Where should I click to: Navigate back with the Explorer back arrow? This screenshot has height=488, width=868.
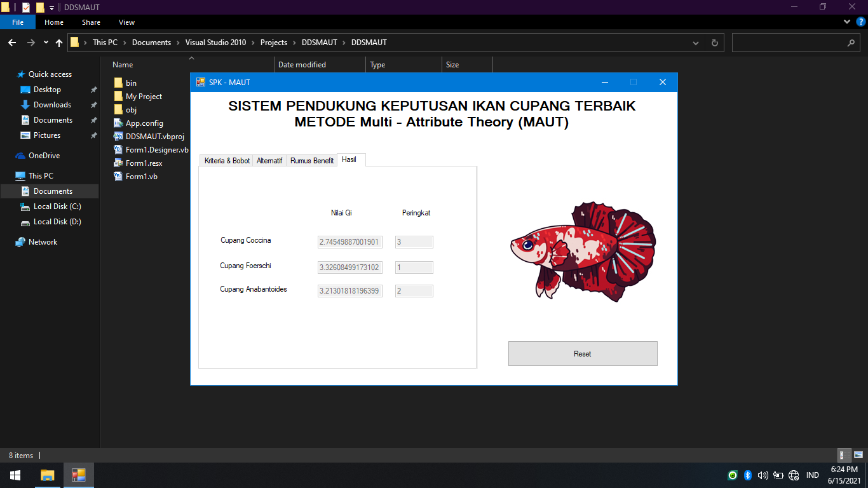(x=11, y=42)
